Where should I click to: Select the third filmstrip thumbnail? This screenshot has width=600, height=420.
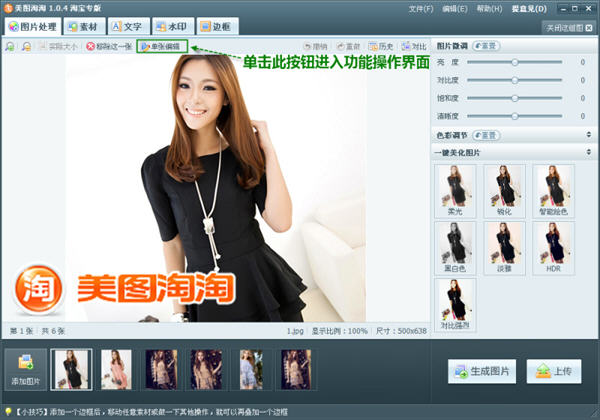tap(161, 369)
